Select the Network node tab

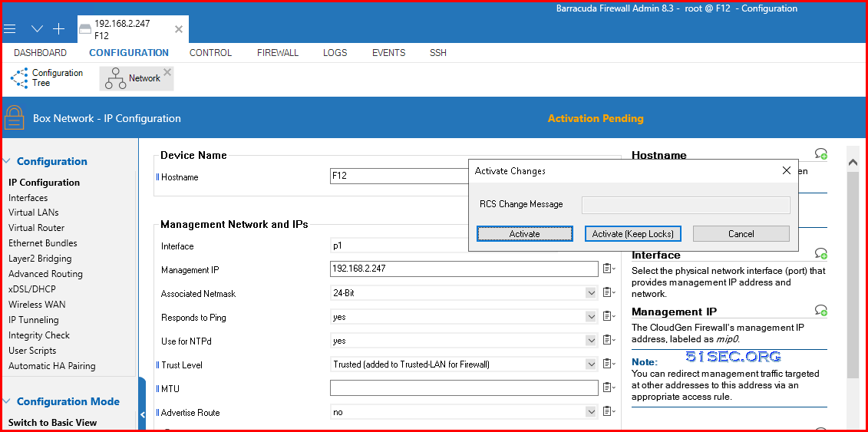(x=136, y=78)
